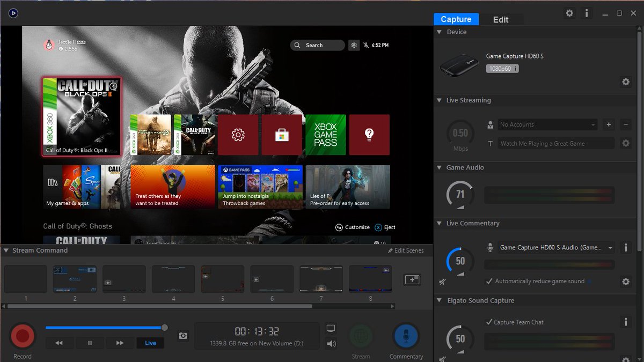The height and width of the screenshot is (362, 644).
Task: Click the Xbox header settings gear beside Search
Action: tap(354, 46)
